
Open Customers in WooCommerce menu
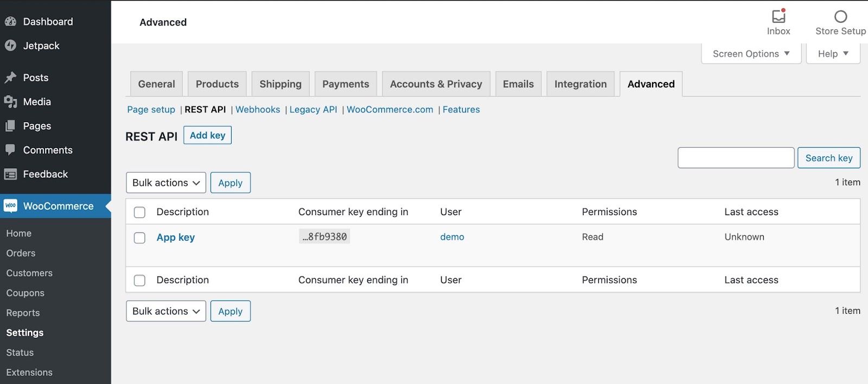pos(29,273)
